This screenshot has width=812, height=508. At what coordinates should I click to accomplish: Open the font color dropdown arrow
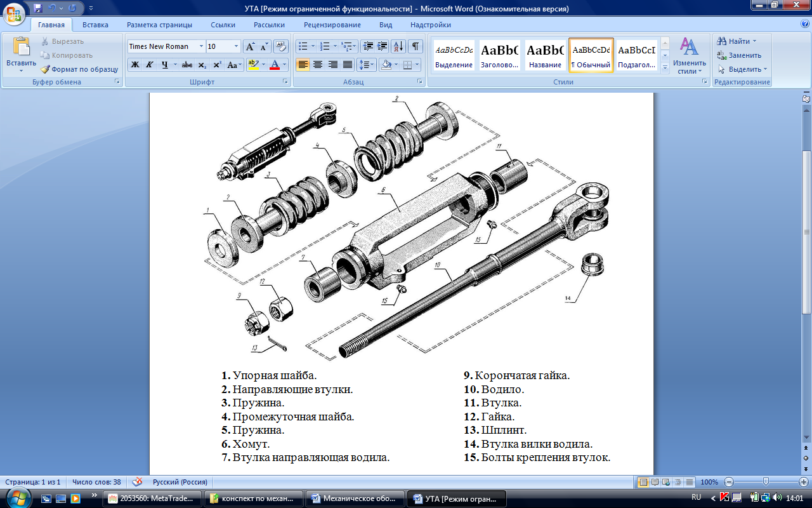(x=285, y=65)
